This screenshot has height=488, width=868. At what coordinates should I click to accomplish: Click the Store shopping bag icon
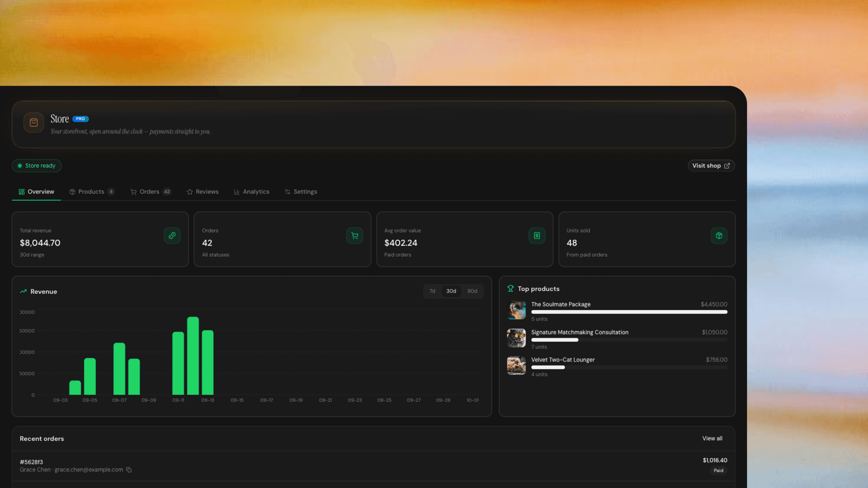pyautogui.click(x=34, y=123)
